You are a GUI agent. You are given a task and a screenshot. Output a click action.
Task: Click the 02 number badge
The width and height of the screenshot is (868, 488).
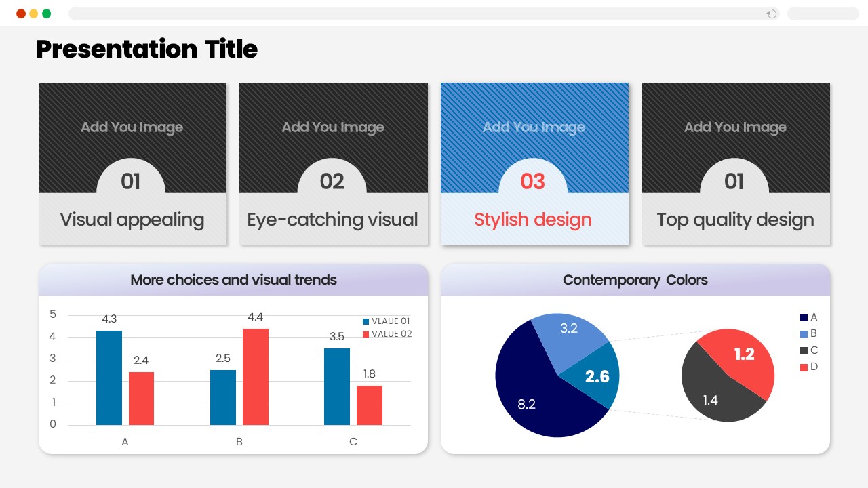click(332, 181)
